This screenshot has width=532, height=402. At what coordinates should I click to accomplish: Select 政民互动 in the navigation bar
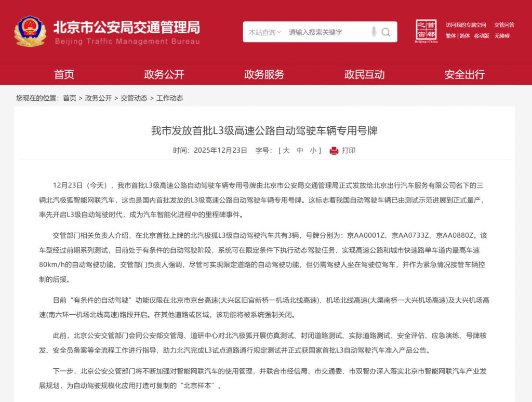coord(365,74)
